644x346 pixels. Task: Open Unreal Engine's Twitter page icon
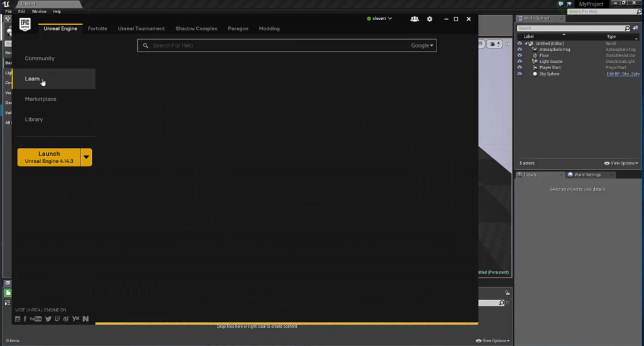(48, 319)
